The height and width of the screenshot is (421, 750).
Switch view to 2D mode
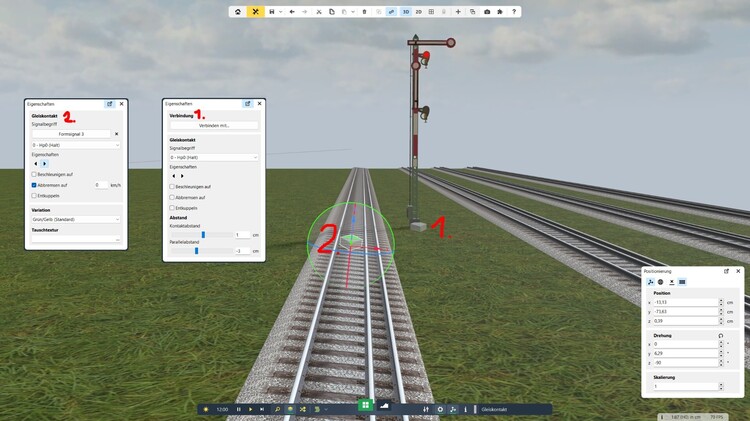click(419, 12)
